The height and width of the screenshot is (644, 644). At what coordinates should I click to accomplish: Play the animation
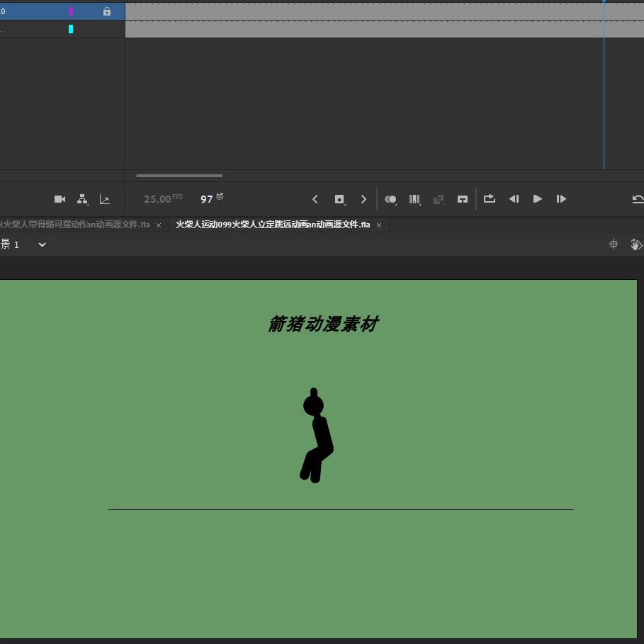coord(537,199)
